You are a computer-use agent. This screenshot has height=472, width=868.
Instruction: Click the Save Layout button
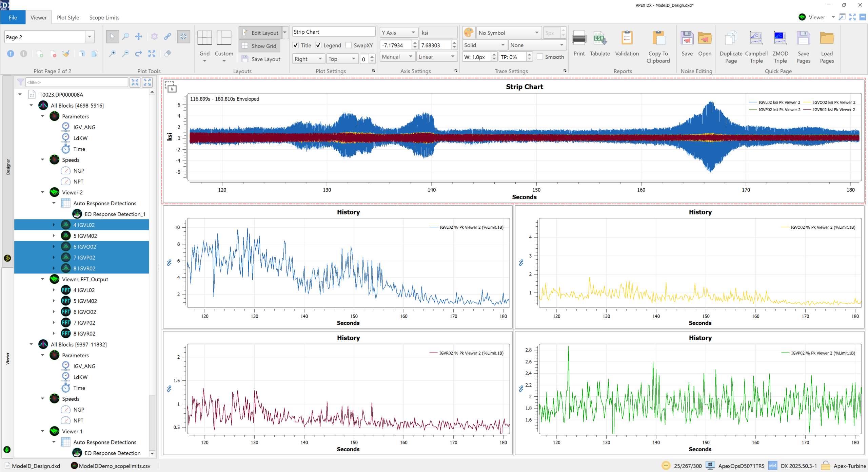tap(261, 59)
